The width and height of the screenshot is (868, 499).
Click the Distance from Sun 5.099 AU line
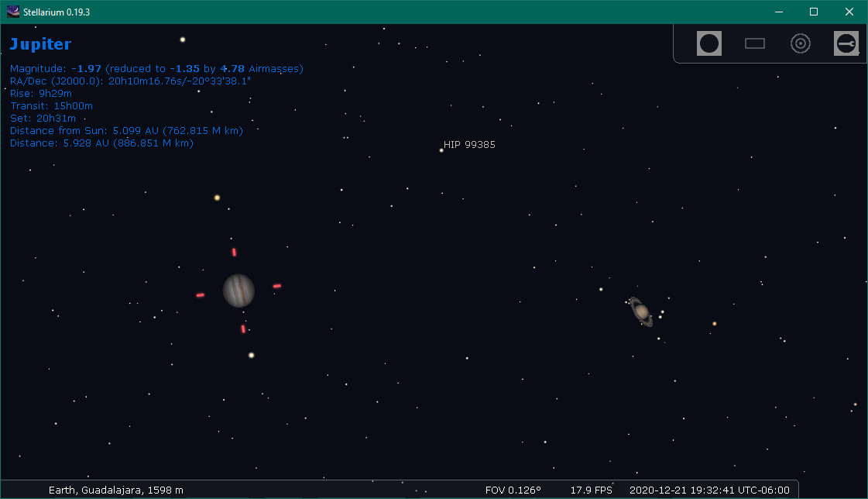pyautogui.click(x=126, y=131)
